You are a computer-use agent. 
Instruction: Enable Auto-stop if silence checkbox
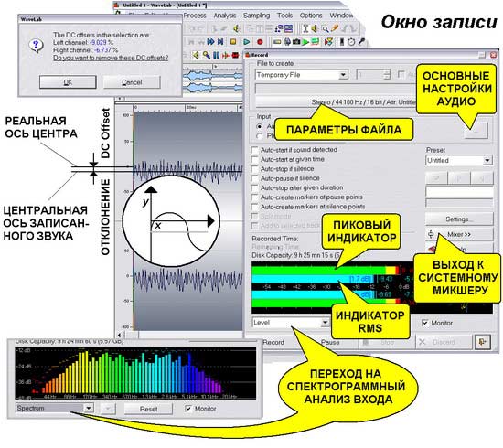[255, 169]
